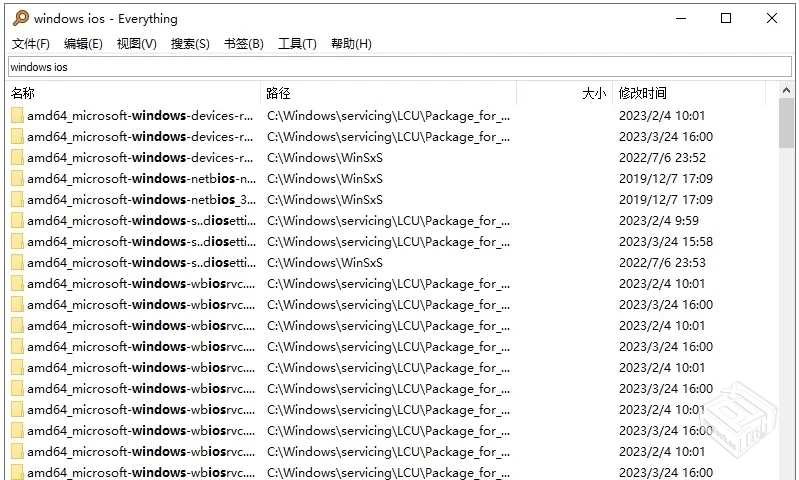Image resolution: width=799 pixels, height=480 pixels.
Task: Select s..diosetti name in the 2023/3/24 15:58 row
Action: (x=141, y=242)
